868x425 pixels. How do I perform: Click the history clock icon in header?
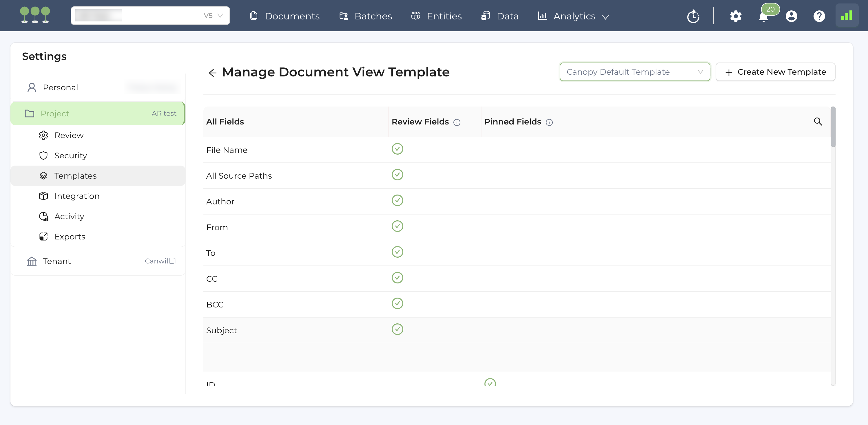point(693,16)
